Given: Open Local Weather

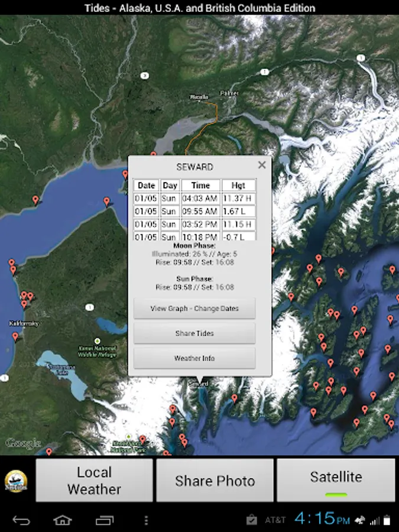Looking at the screenshot, I should pyautogui.click(x=95, y=481).
